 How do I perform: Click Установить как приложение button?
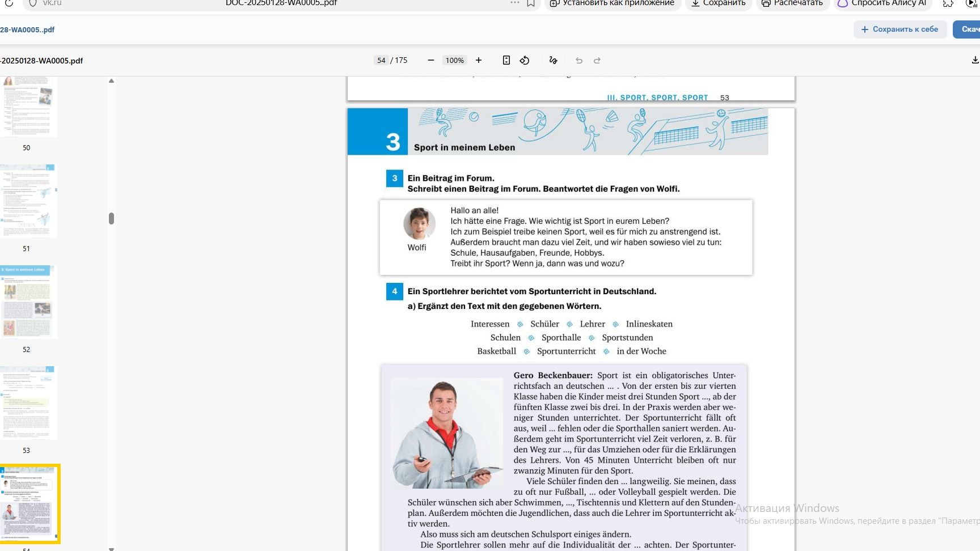pyautogui.click(x=612, y=3)
